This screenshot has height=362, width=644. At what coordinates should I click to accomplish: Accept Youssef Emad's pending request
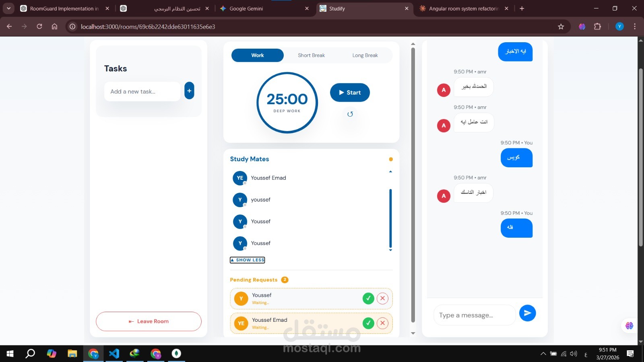368,323
